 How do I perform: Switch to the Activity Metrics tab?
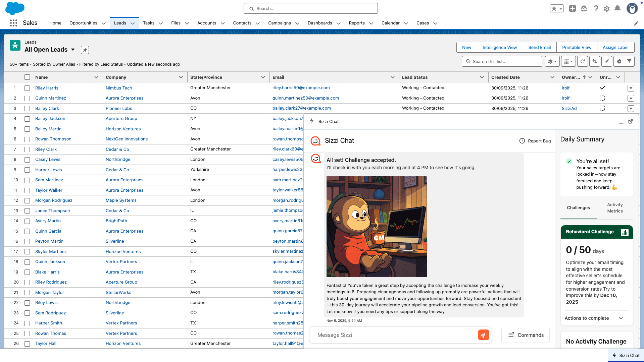click(x=614, y=208)
